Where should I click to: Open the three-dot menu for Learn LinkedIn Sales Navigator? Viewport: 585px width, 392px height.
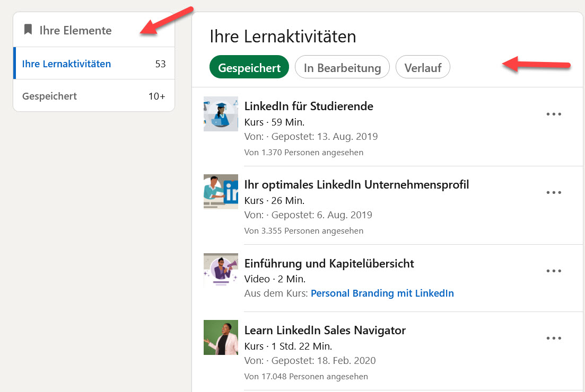pos(554,337)
